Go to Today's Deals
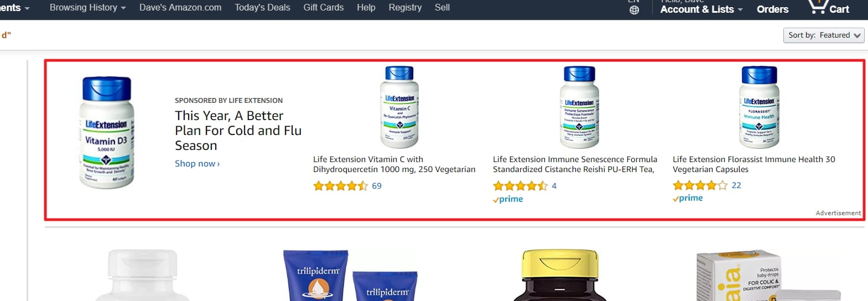 pos(262,8)
